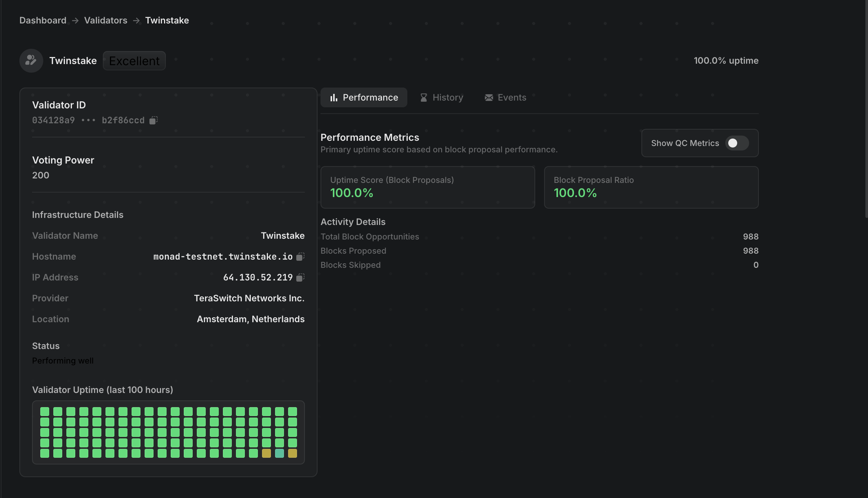868x498 pixels.
Task: Select the last yellow uptime block
Action: tap(293, 453)
